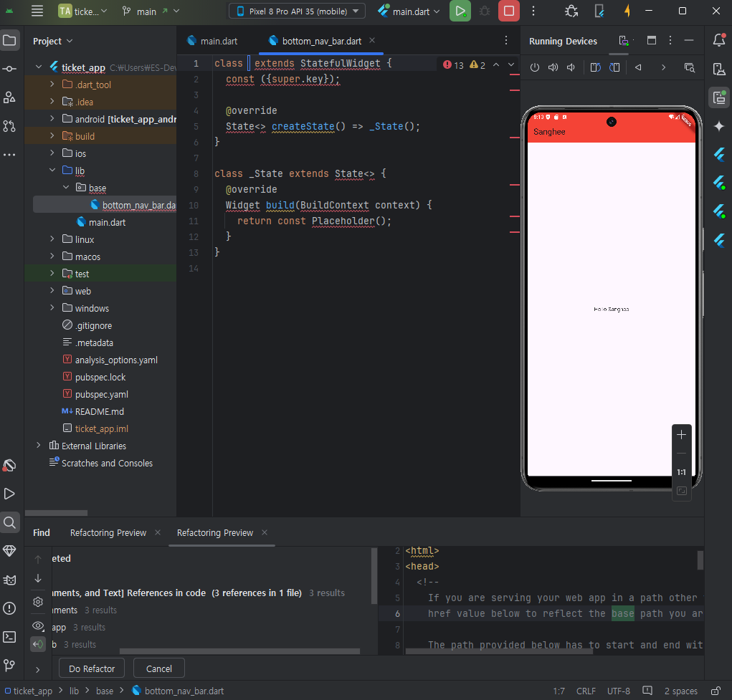Expand the android folder
Image resolution: width=732 pixels, height=700 pixels.
point(52,118)
